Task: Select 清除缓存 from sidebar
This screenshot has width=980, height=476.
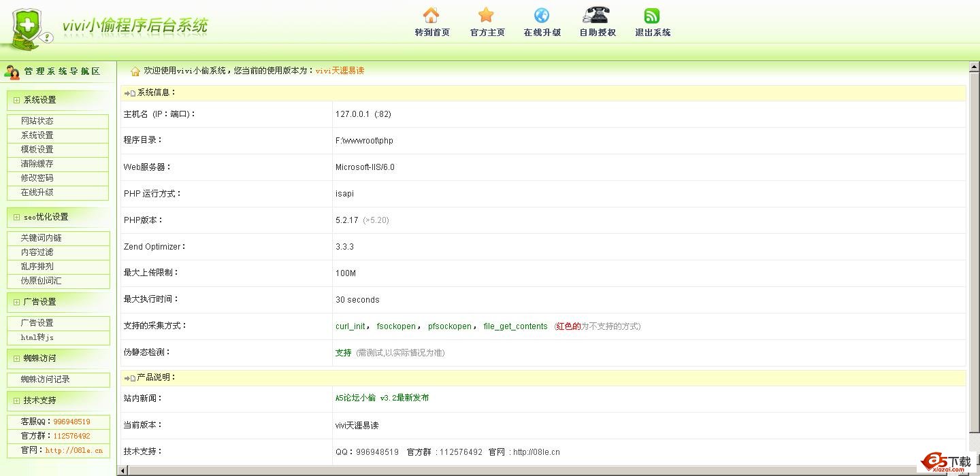Action: pyautogui.click(x=37, y=164)
